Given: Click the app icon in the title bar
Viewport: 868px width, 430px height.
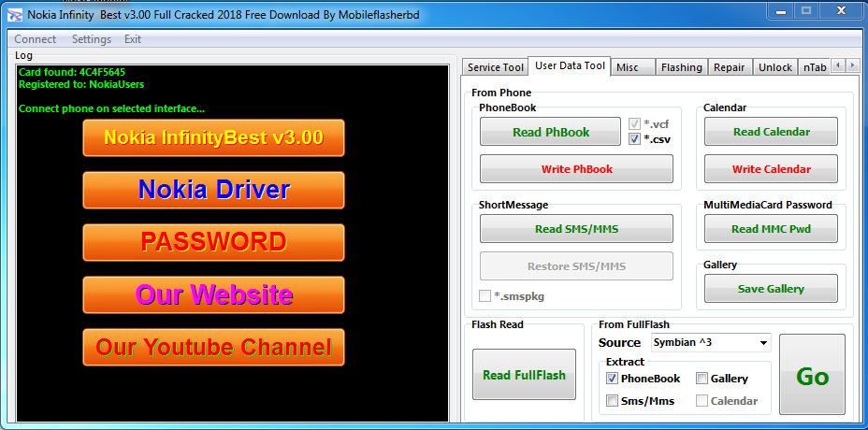Looking at the screenshot, I should [x=14, y=15].
